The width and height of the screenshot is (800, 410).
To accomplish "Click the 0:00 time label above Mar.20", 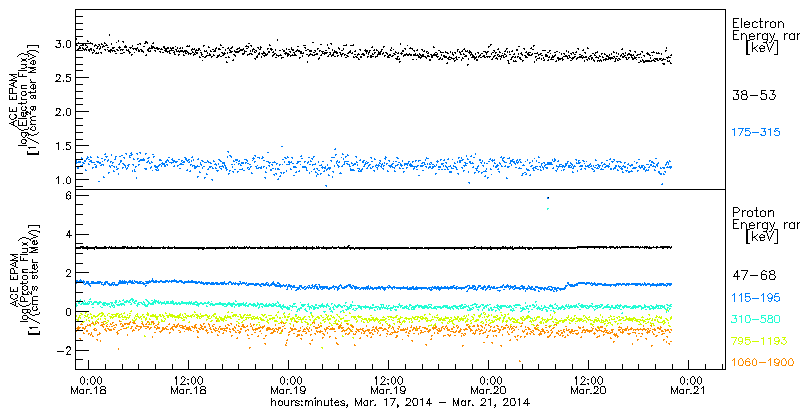I will pyautogui.click(x=489, y=380).
